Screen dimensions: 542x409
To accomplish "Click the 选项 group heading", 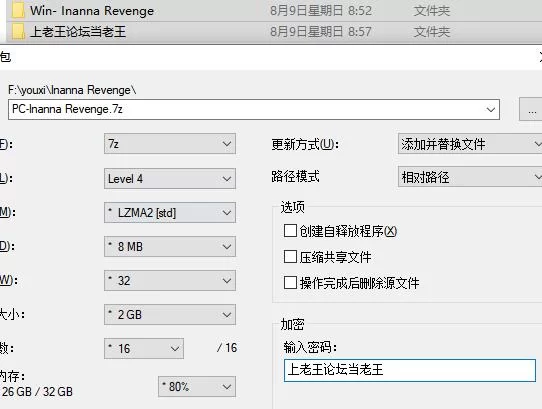I will pyautogui.click(x=292, y=207).
